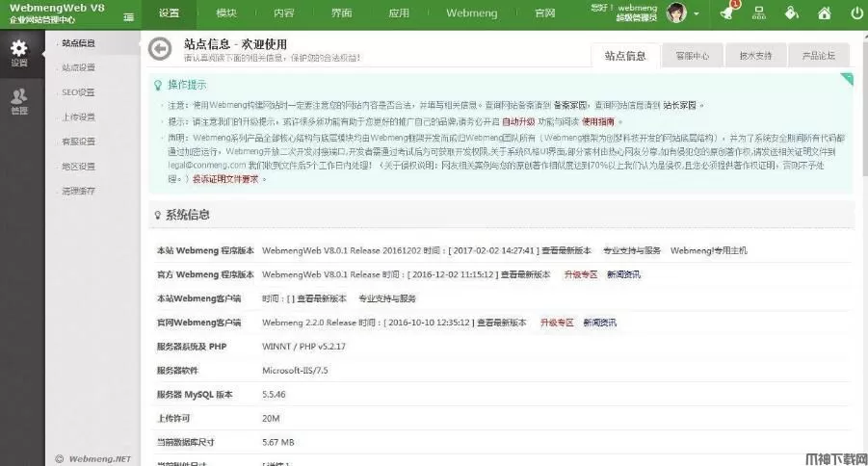
Task: Select the Microsoft-IIS/7.5 value
Action: (x=295, y=371)
